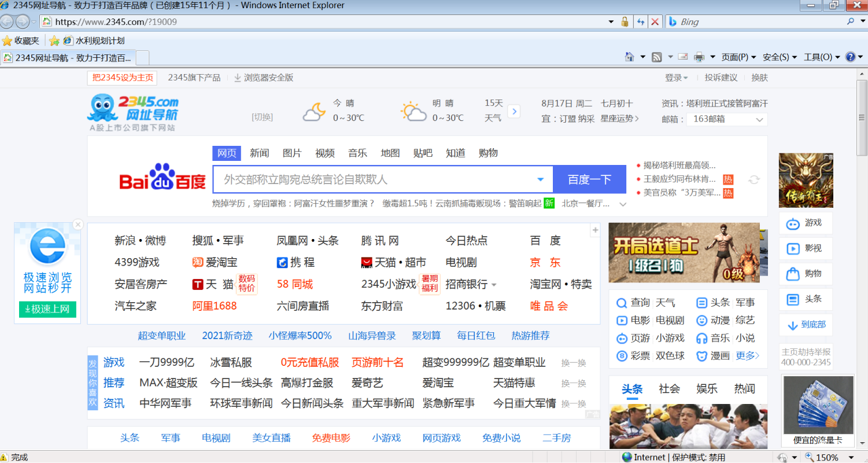The width and height of the screenshot is (868, 463).
Task: Click the 查询 magnifier icon in the quick panel
Action: 620,302
